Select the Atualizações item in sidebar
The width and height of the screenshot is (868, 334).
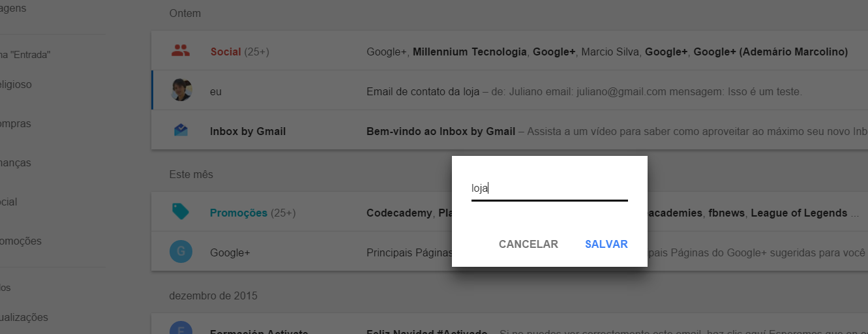24,318
